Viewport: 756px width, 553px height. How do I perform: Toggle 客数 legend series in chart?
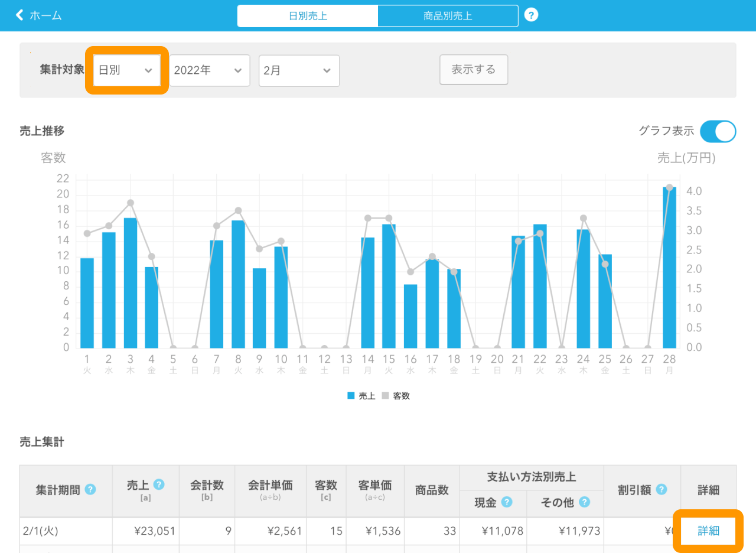396,396
